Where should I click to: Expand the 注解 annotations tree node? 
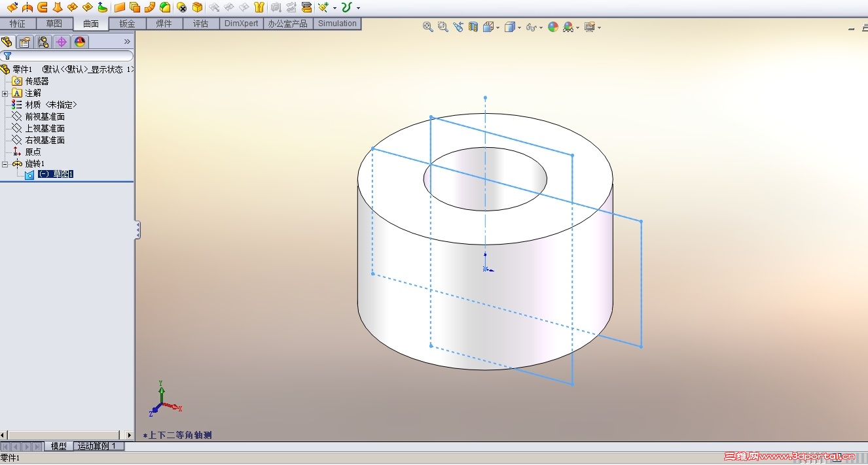click(5, 94)
